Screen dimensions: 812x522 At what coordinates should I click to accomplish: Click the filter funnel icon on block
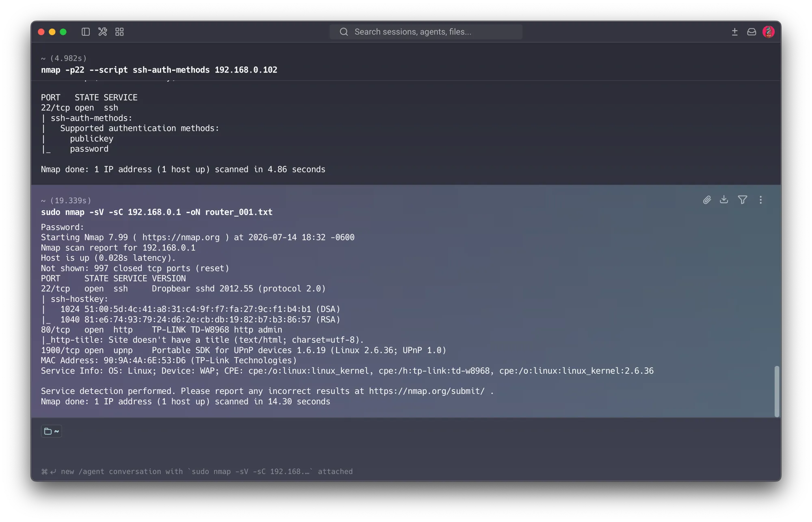pyautogui.click(x=743, y=200)
